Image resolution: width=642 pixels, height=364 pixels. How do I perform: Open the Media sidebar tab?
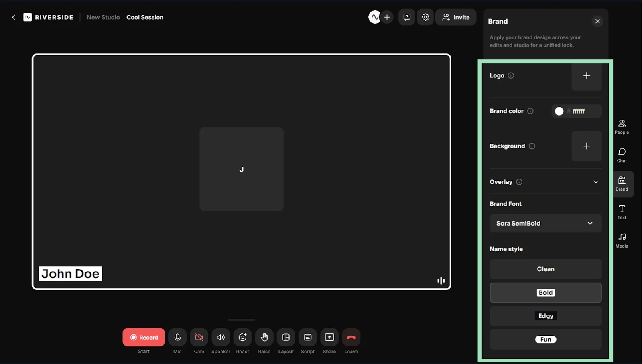[x=622, y=241]
